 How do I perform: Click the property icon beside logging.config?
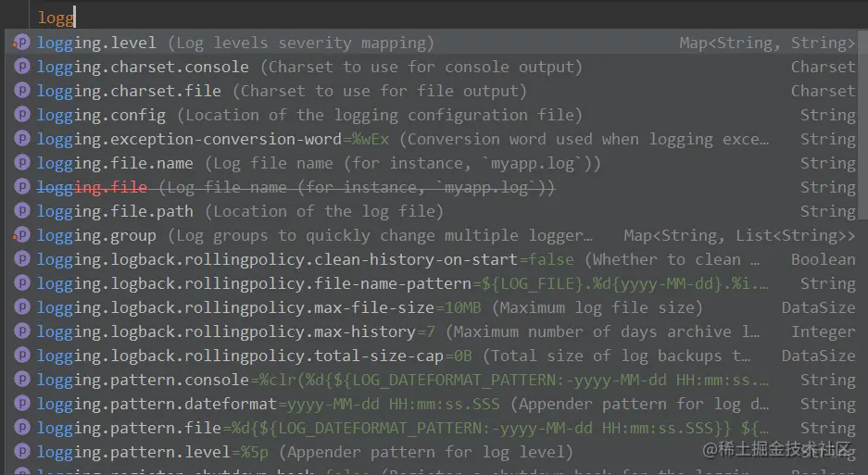(21, 115)
